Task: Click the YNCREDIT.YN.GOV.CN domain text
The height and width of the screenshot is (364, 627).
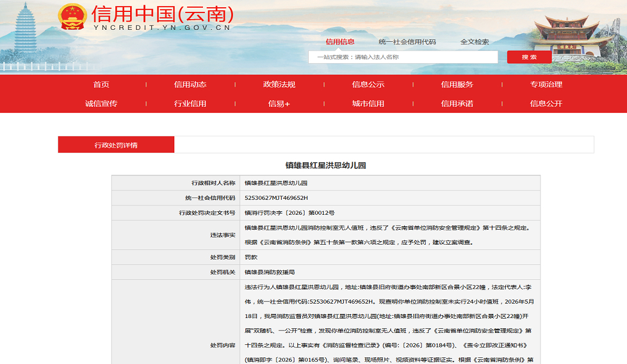Action: (162, 27)
